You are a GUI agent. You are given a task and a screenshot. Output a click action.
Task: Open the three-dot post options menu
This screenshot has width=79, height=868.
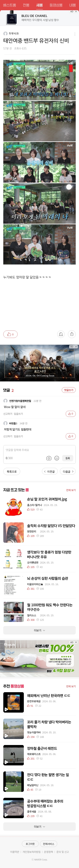[x=75, y=34]
